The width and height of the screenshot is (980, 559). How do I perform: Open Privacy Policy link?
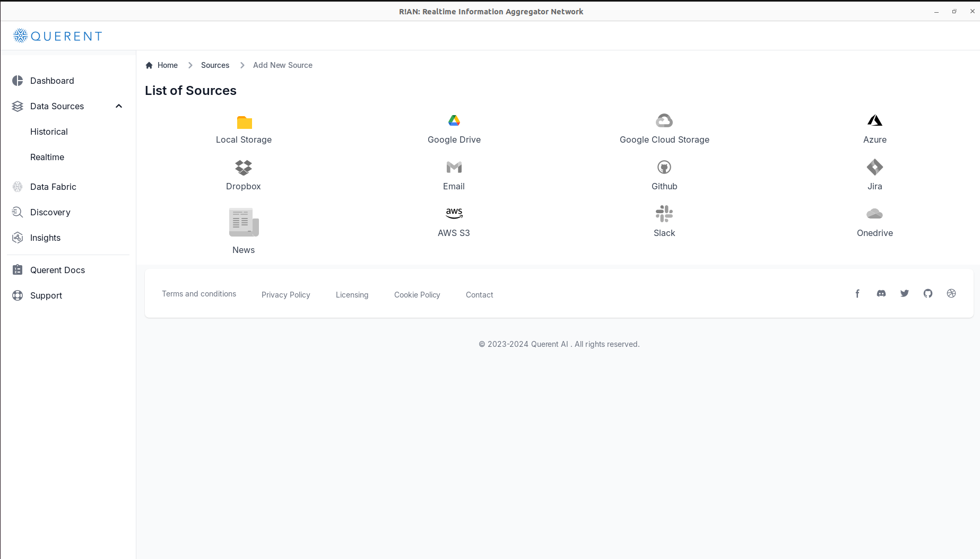point(286,295)
